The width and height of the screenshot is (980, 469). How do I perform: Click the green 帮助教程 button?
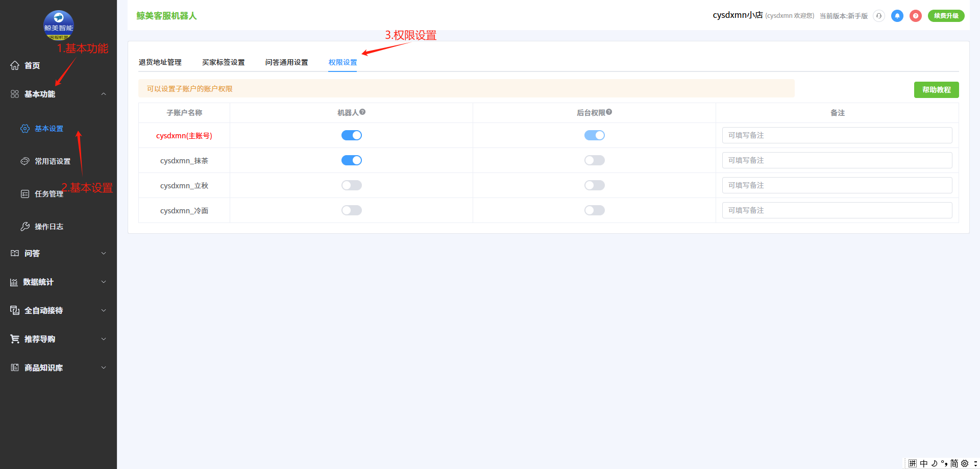tap(936, 90)
